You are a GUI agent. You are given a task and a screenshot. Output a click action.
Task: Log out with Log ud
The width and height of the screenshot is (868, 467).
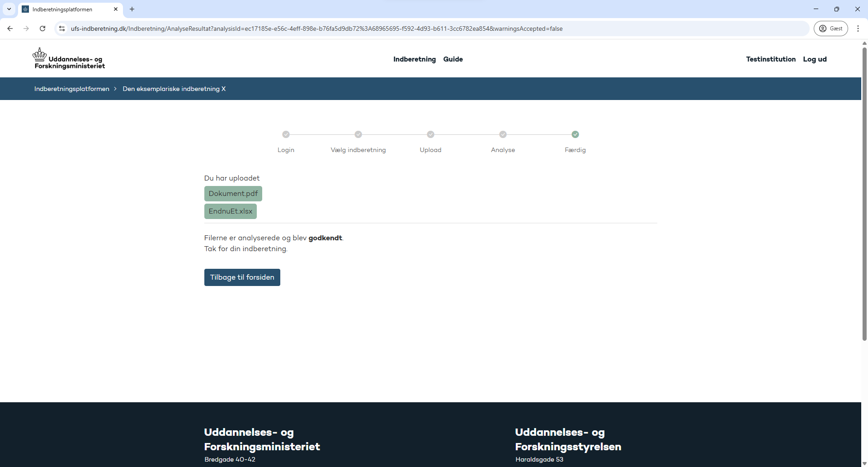pyautogui.click(x=815, y=59)
